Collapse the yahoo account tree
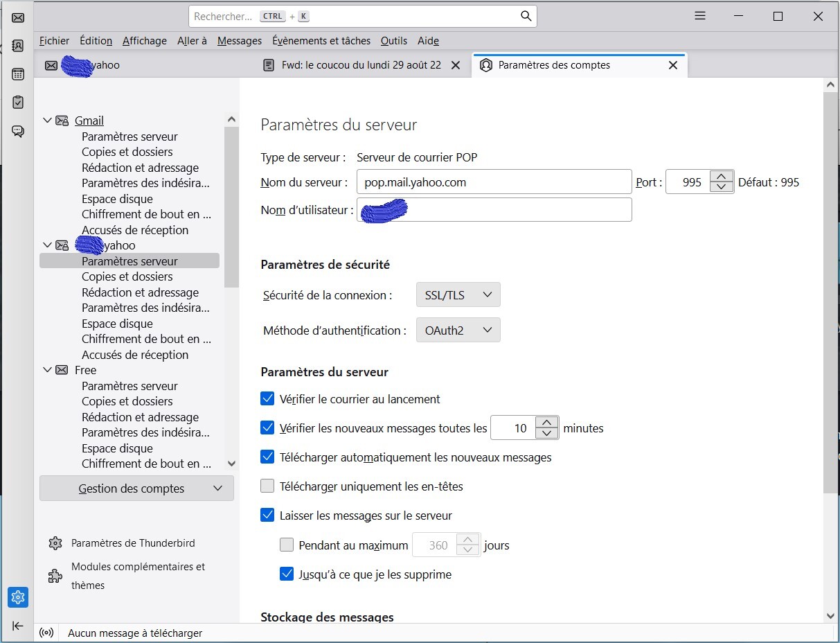The image size is (840, 643). tap(47, 245)
